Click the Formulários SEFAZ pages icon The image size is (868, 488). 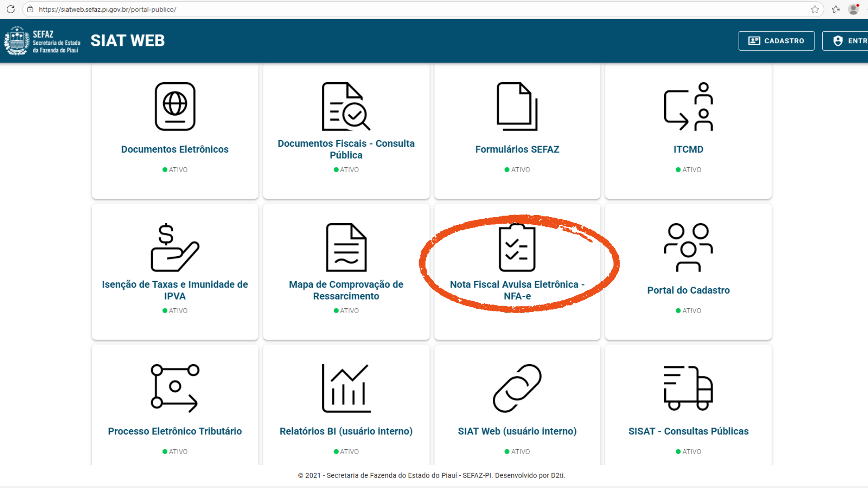(x=517, y=107)
